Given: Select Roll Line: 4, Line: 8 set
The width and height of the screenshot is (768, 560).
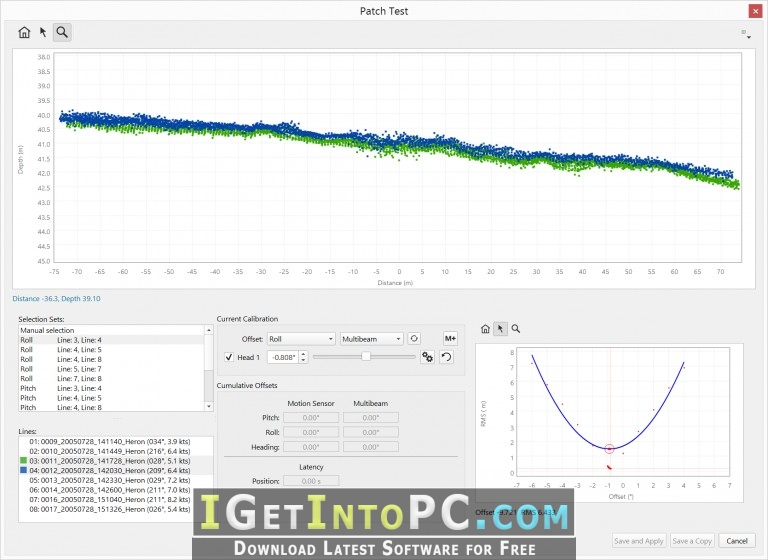Looking at the screenshot, I should click(111, 359).
